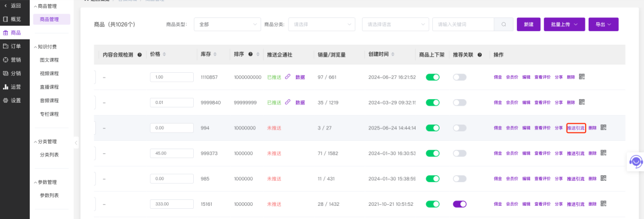
Task: Enable 推荐关联 switch for the 45.00 product
Action: pyautogui.click(x=460, y=153)
